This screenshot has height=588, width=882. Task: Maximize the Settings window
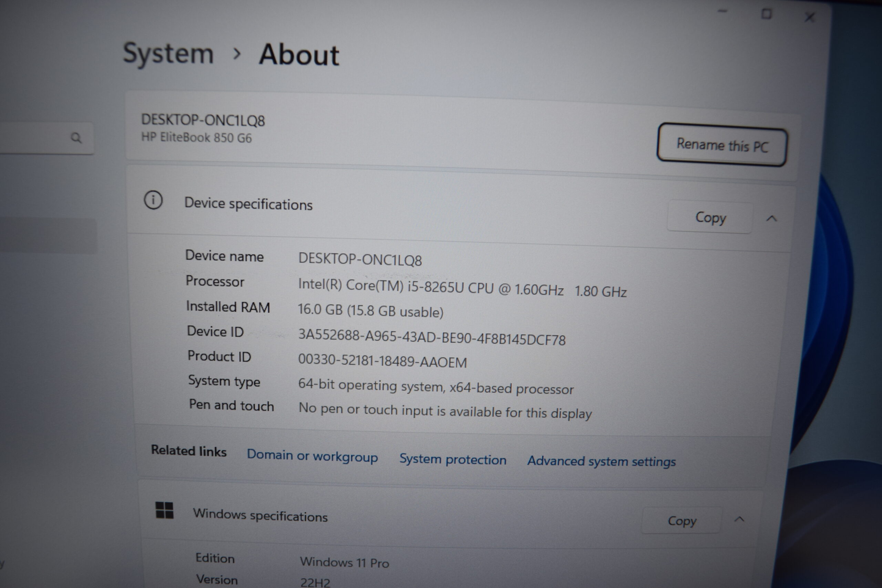[x=766, y=14]
